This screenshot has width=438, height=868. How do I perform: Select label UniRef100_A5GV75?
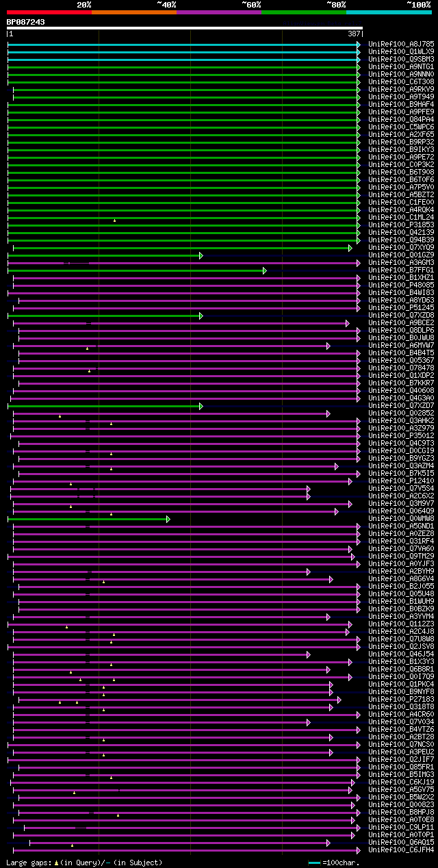(401, 789)
